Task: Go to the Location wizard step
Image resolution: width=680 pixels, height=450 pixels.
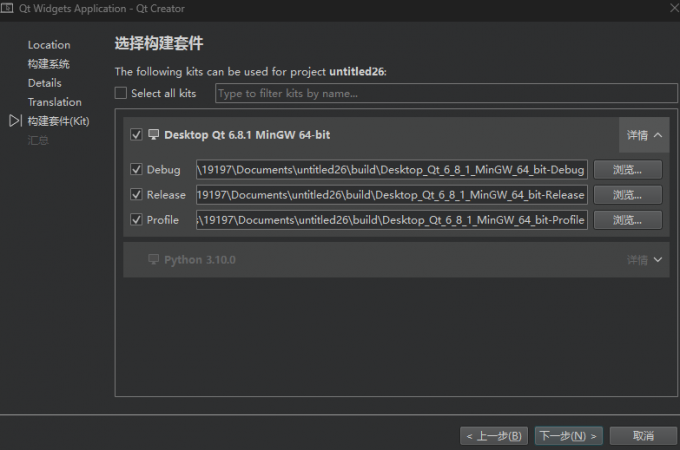Action: (x=49, y=45)
